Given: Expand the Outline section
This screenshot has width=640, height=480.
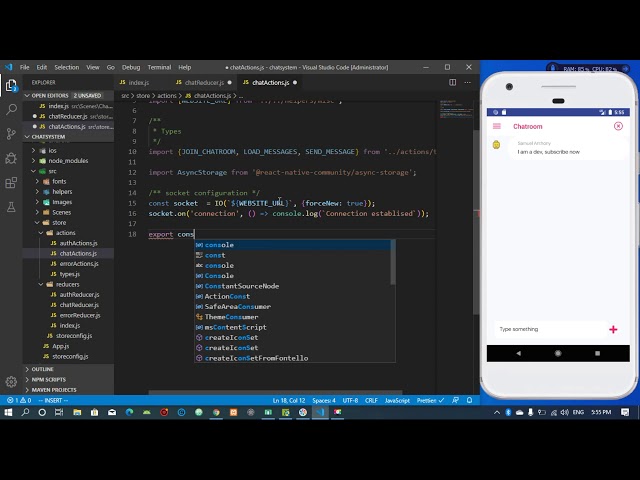Looking at the screenshot, I should click(42, 369).
